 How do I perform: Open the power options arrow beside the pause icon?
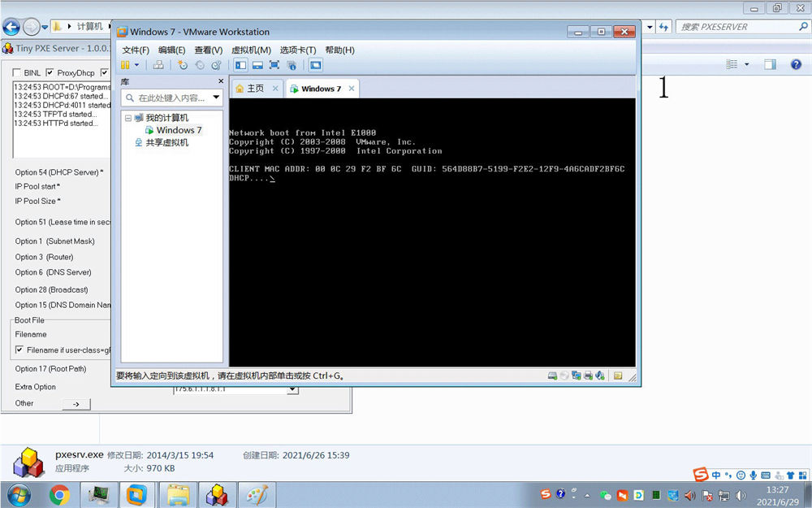(x=136, y=65)
